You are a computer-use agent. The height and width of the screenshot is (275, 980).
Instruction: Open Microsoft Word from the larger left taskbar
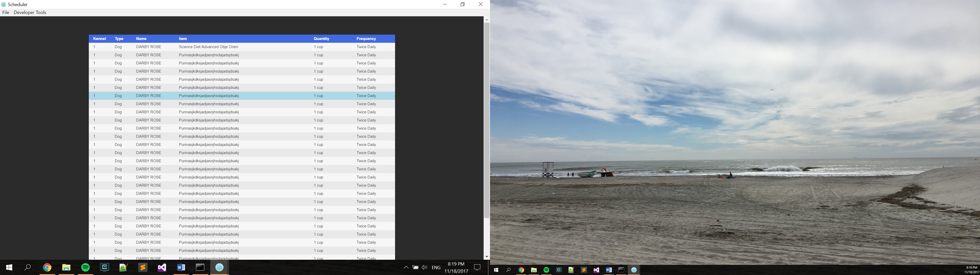(181, 267)
